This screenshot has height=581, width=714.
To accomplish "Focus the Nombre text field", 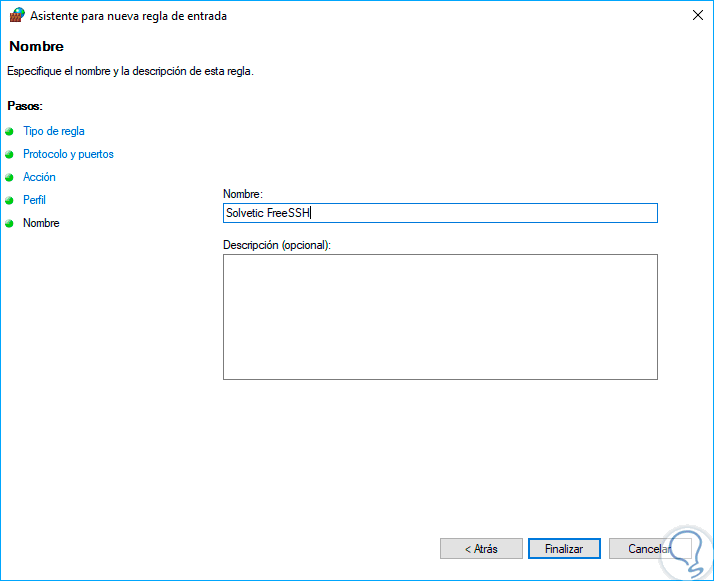I will pyautogui.click(x=440, y=213).
